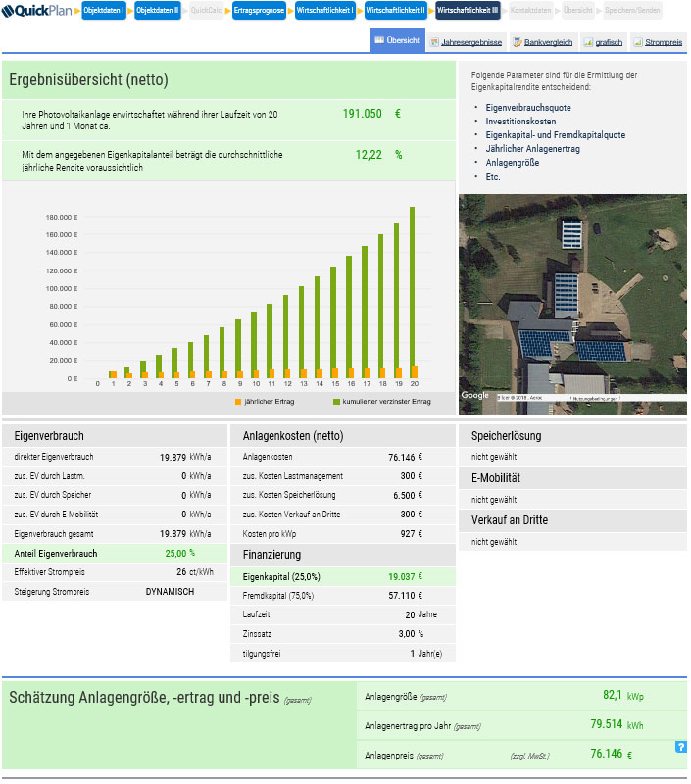Click the Jahresergebnisse tab icon
Viewport: 691px width, 784px height.
coord(434,42)
